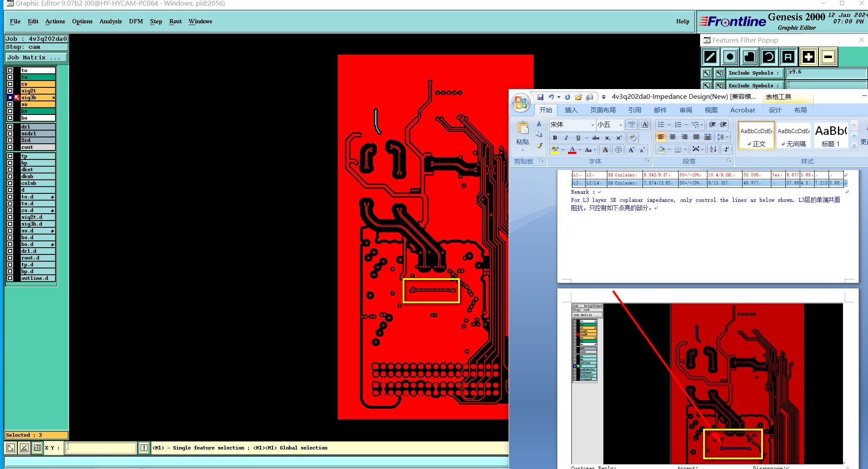The image size is (868, 469).
Task: Open the font size dropdown 小五
Action: point(620,125)
